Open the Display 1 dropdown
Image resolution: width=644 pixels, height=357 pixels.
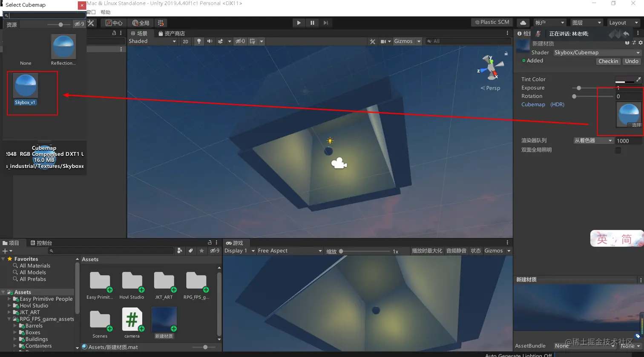click(239, 251)
